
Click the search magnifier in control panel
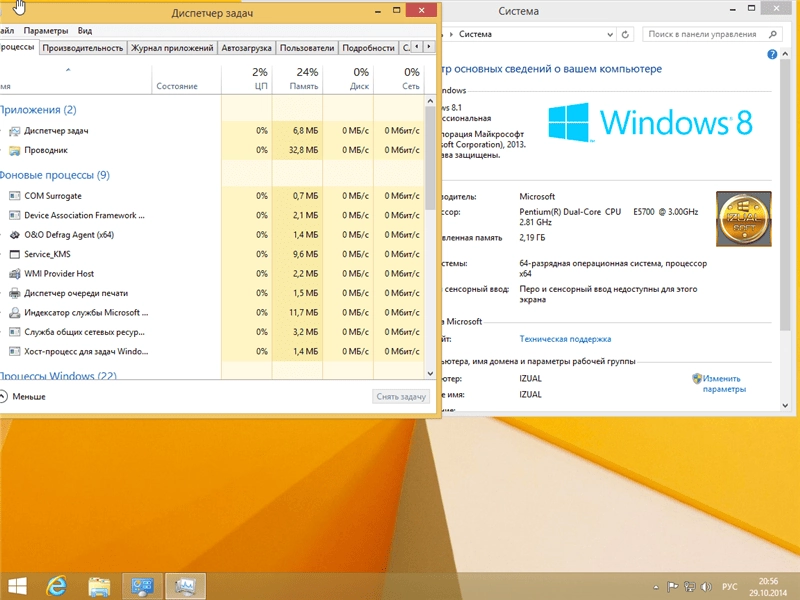(x=773, y=34)
